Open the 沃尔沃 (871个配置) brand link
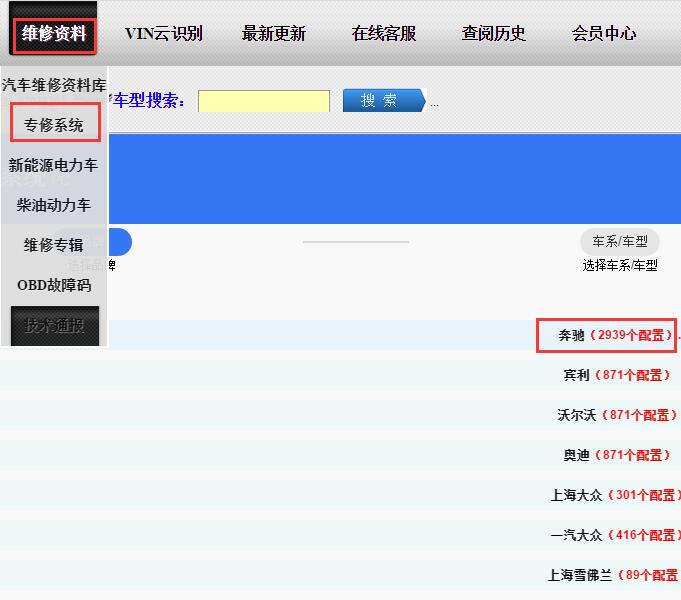The height and width of the screenshot is (600, 681). pos(617,415)
